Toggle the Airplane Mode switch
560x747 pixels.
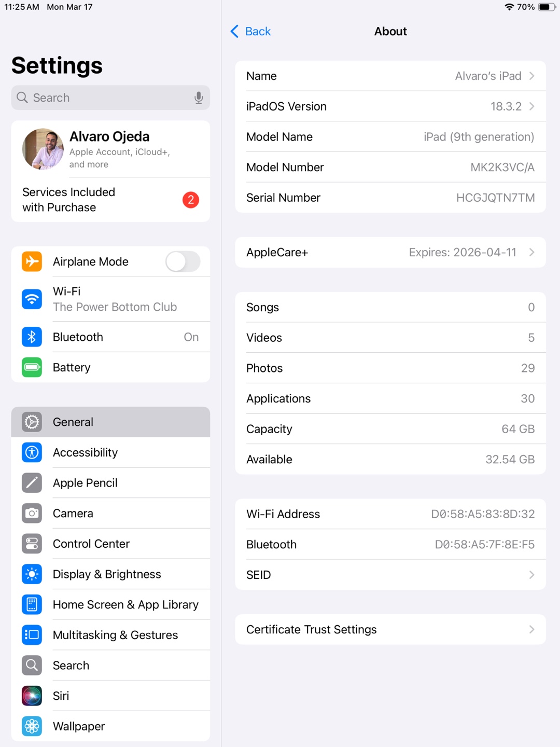pos(183,261)
